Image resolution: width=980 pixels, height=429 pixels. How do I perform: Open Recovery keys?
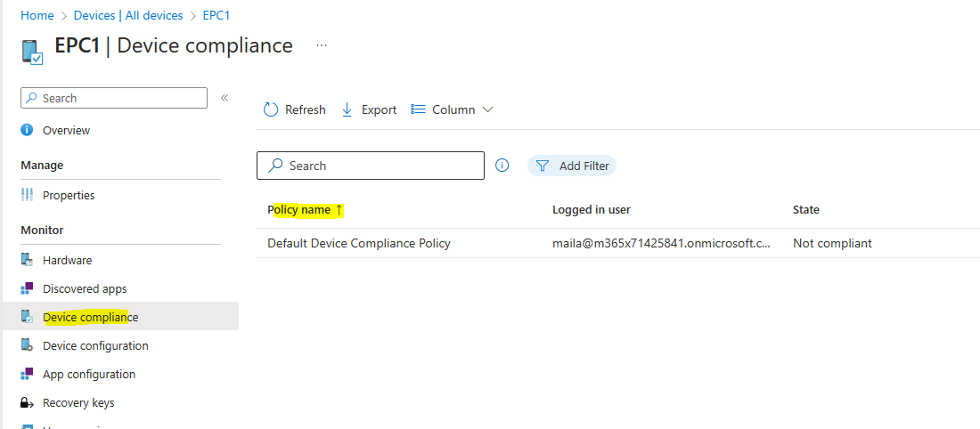[78, 403]
